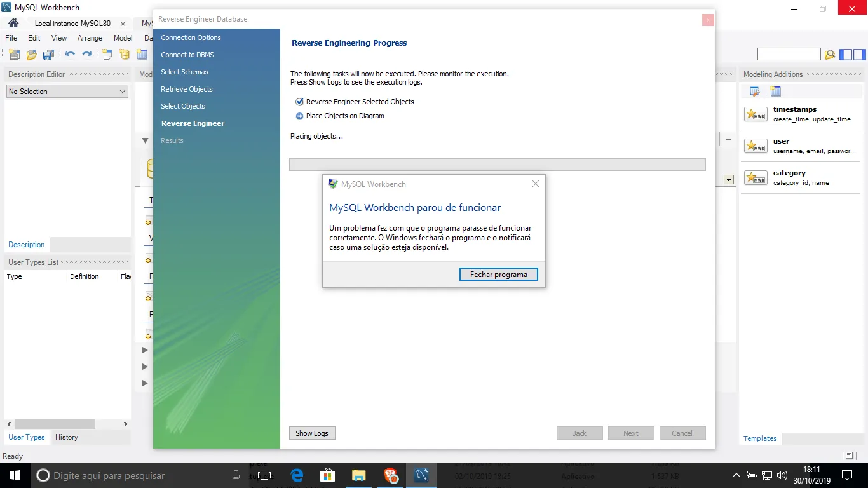Click MySQL Workbench taskbar icon

[422, 475]
